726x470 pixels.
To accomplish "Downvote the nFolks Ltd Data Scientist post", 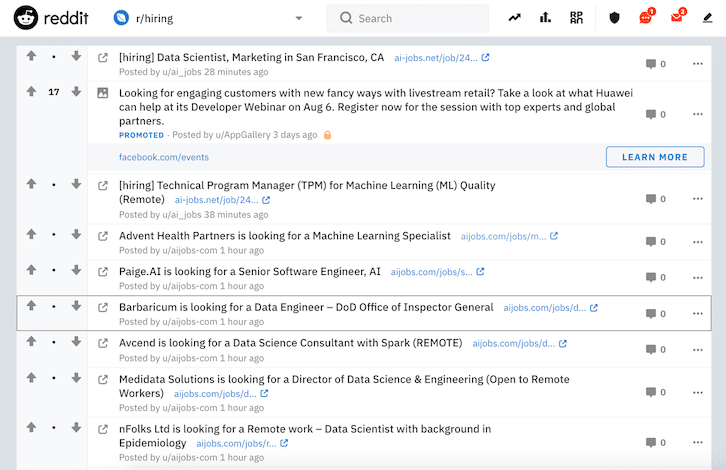I will (76, 427).
